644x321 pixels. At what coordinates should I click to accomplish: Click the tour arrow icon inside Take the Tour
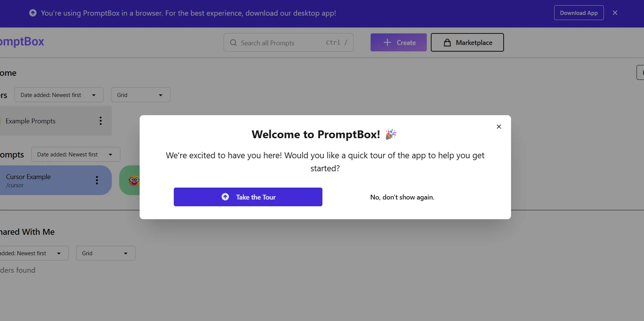coord(225,197)
